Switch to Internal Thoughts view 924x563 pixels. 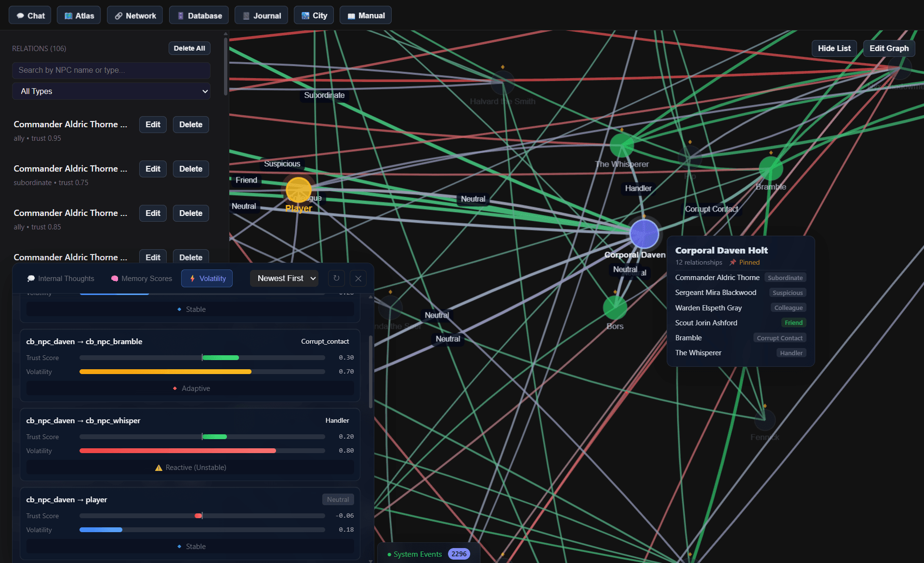[61, 278]
